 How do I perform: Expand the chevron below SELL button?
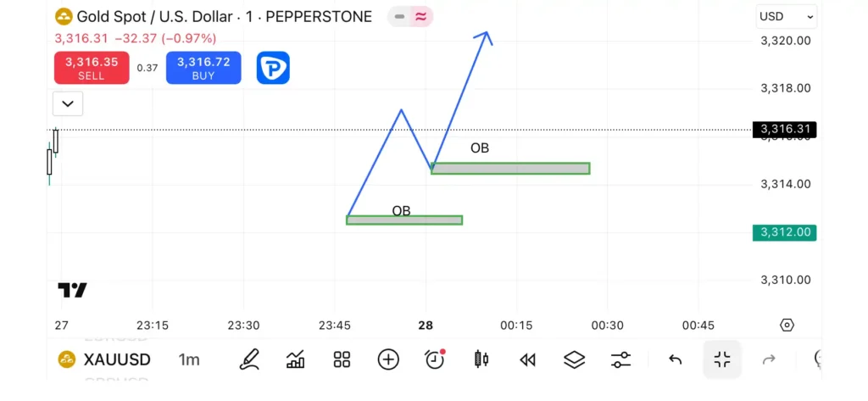point(68,103)
